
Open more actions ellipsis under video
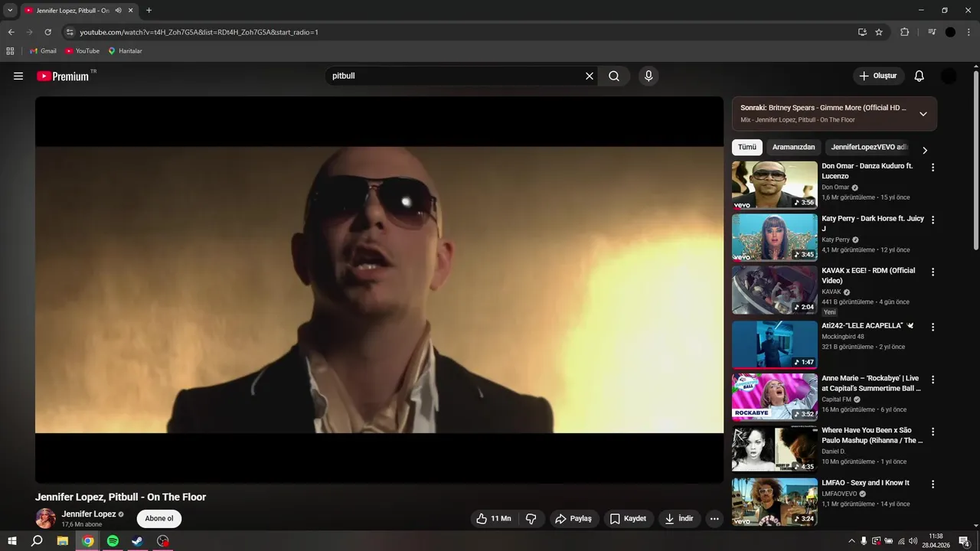point(714,519)
